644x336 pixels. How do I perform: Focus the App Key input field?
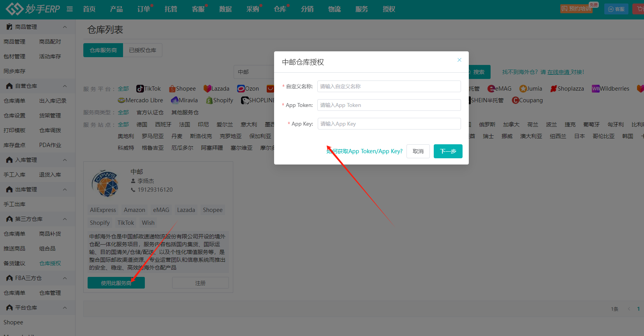[x=389, y=124]
